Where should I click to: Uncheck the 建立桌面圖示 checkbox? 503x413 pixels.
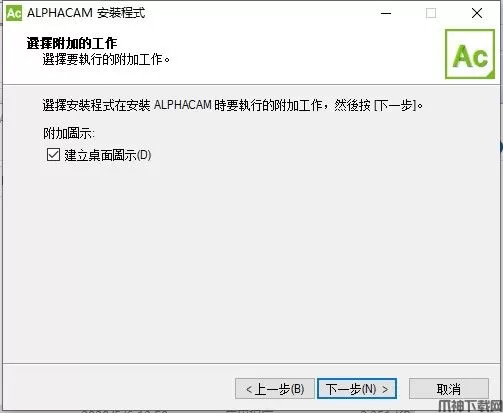(53, 155)
